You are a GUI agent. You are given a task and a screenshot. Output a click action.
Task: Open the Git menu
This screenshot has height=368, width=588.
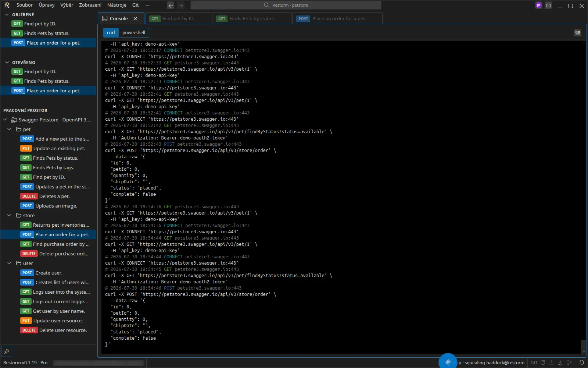pyautogui.click(x=136, y=5)
